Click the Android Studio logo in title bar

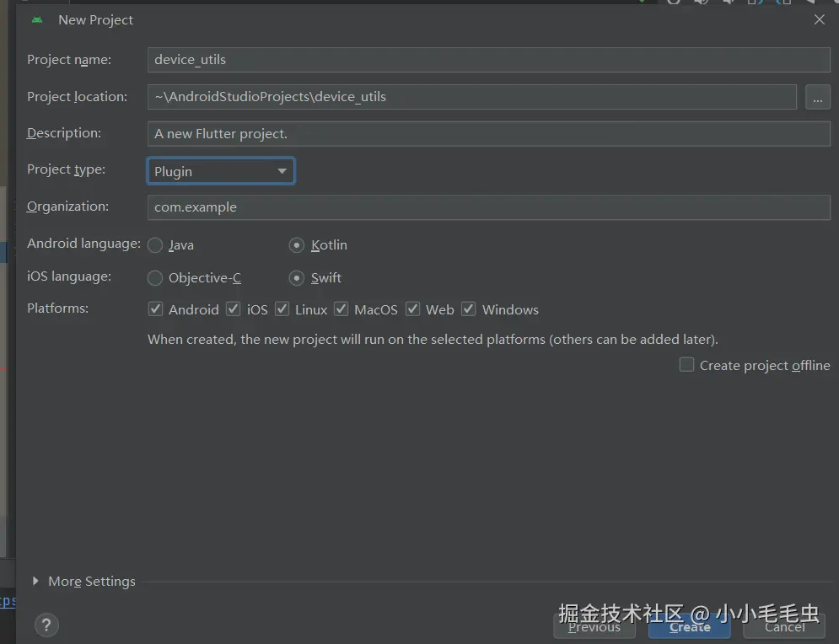point(37,19)
